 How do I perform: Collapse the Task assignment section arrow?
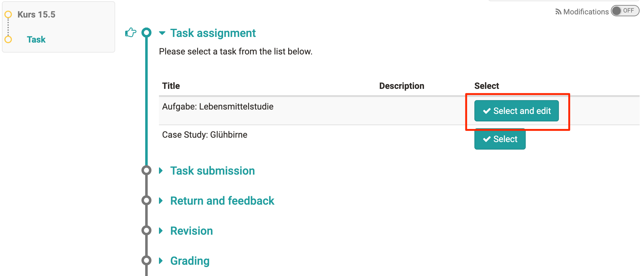pyautogui.click(x=162, y=33)
